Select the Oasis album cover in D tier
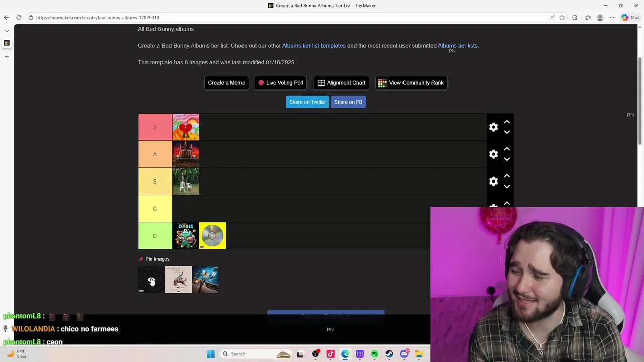Screen dimensions: 644x362 (x=186, y=236)
